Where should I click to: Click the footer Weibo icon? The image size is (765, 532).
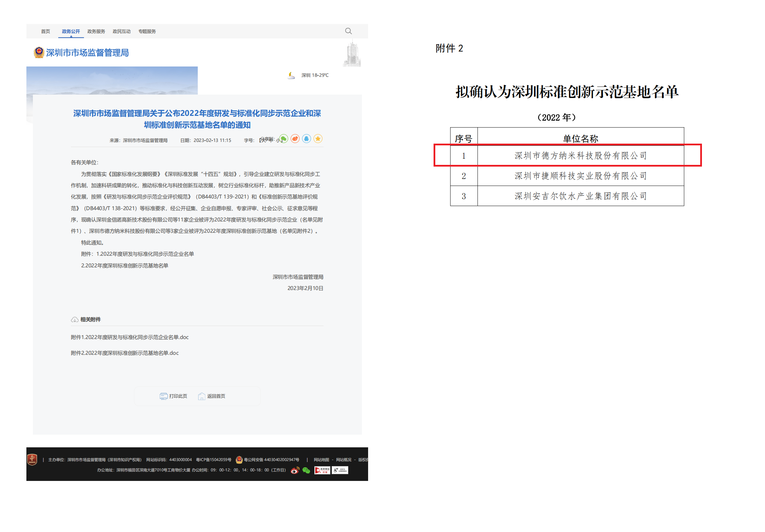click(x=295, y=470)
